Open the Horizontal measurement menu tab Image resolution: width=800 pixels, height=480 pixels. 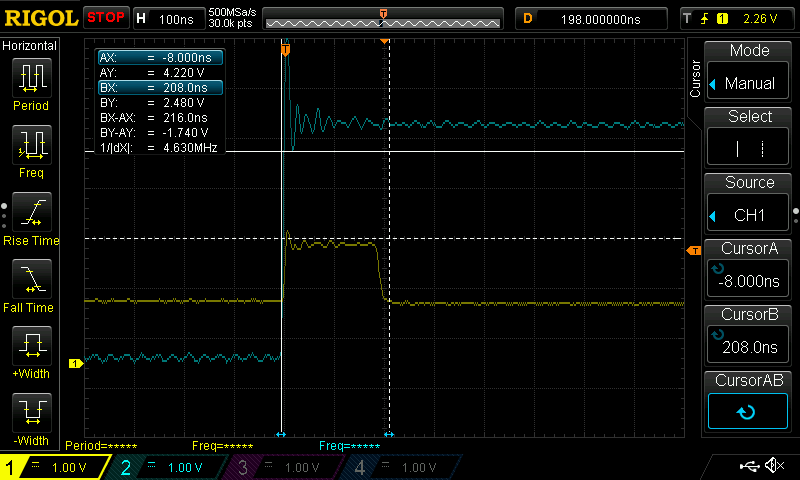click(x=30, y=46)
